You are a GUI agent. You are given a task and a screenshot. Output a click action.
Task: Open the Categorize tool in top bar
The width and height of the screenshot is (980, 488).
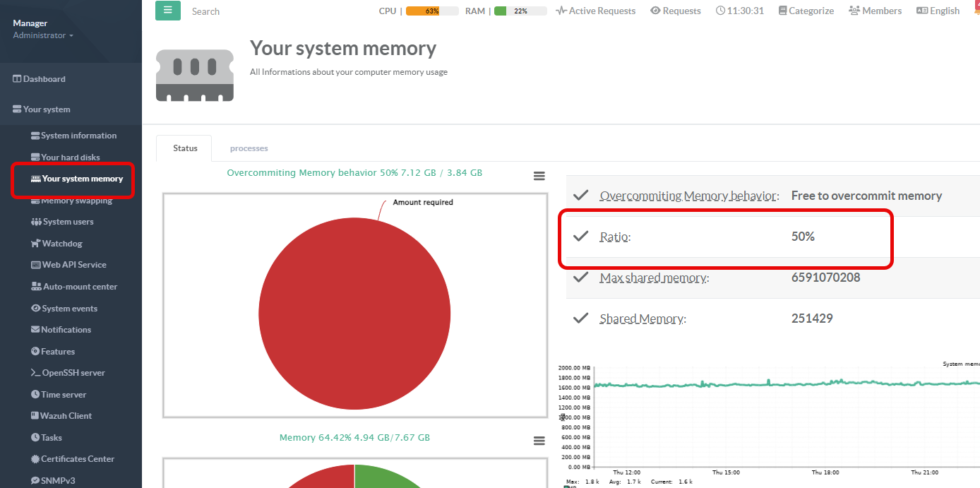click(x=806, y=11)
